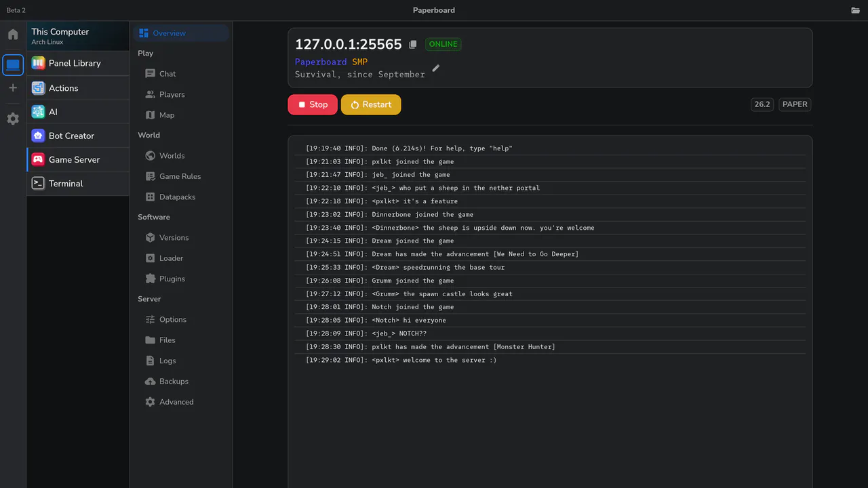This screenshot has height=488, width=868.
Task: Click the log line "hi everyone"
Action: click(550, 321)
